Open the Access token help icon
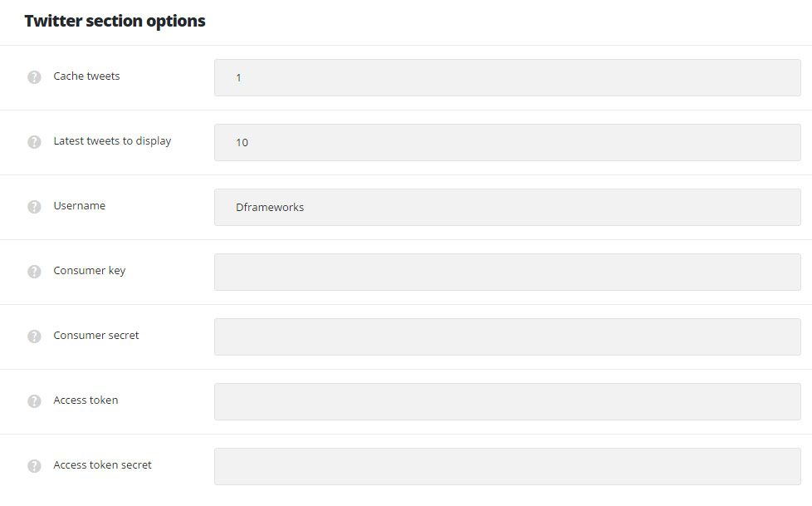Screen dimensions: 812x506 (34, 401)
